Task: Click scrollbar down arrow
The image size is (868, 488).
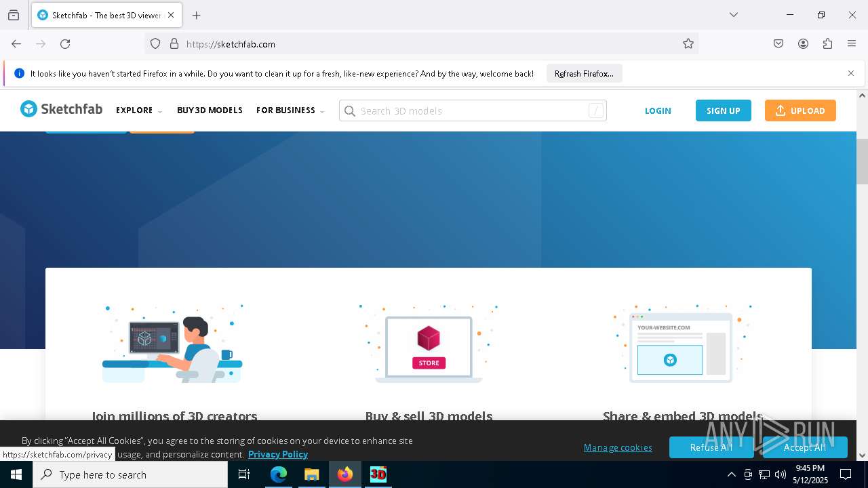Action: click(x=862, y=455)
